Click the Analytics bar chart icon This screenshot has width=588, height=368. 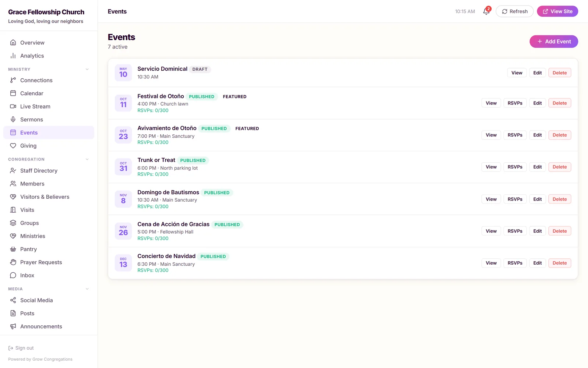pos(13,56)
